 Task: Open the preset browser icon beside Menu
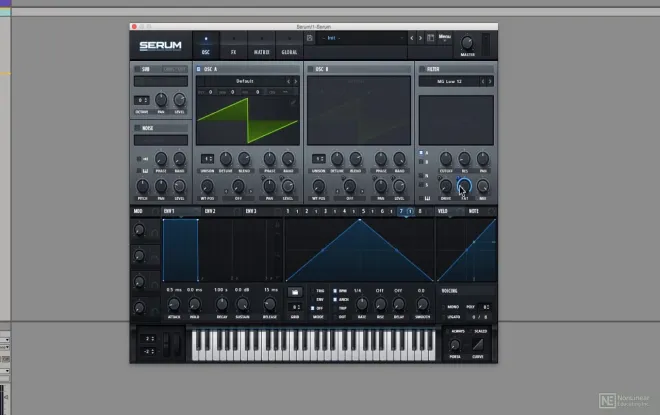pyautogui.click(x=431, y=38)
